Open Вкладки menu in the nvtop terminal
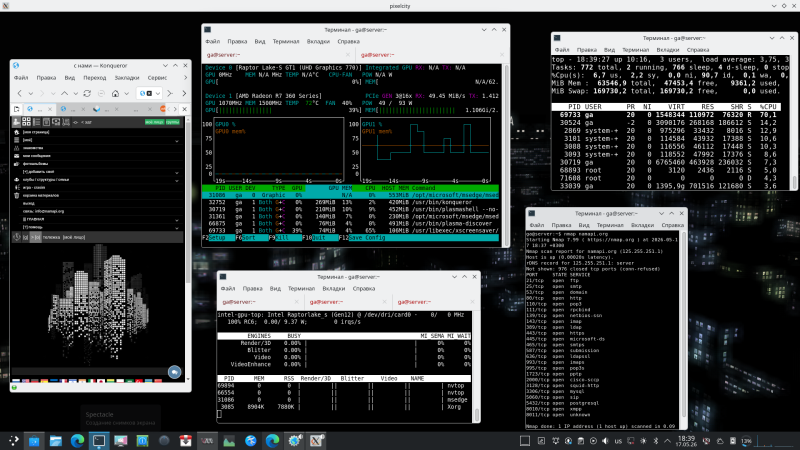Viewport: 800px width, 450px height. 318,41
